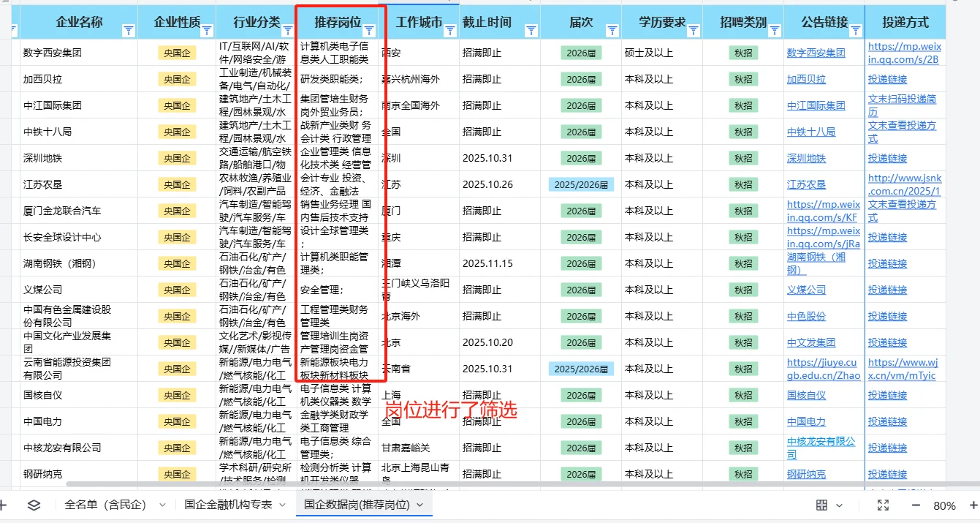980x523 pixels.
Task: Enter fullscreen view mode
Action: coord(883,505)
